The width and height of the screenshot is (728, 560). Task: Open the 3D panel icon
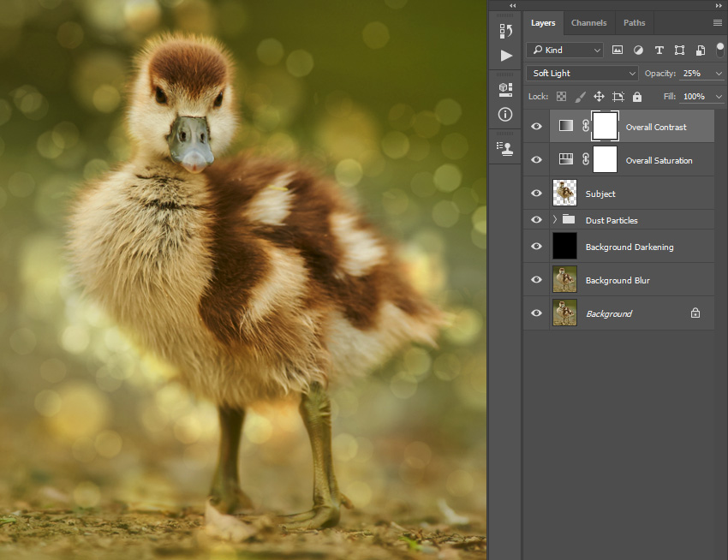[x=505, y=89]
